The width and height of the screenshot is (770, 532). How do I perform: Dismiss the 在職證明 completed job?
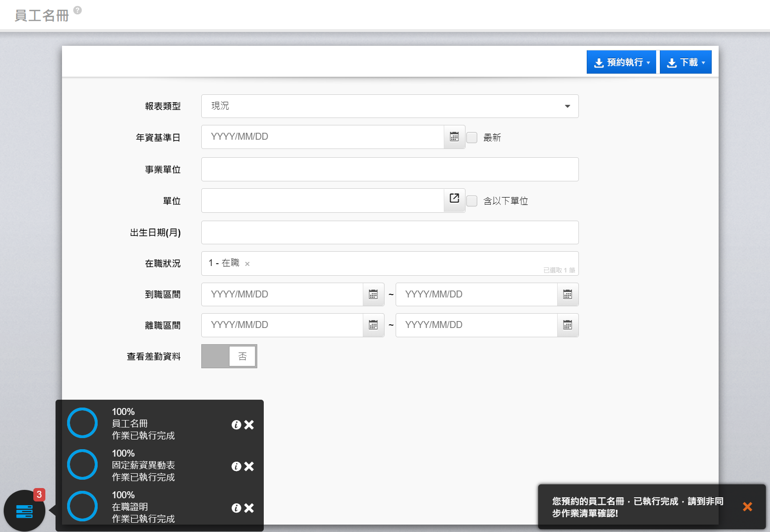click(249, 508)
